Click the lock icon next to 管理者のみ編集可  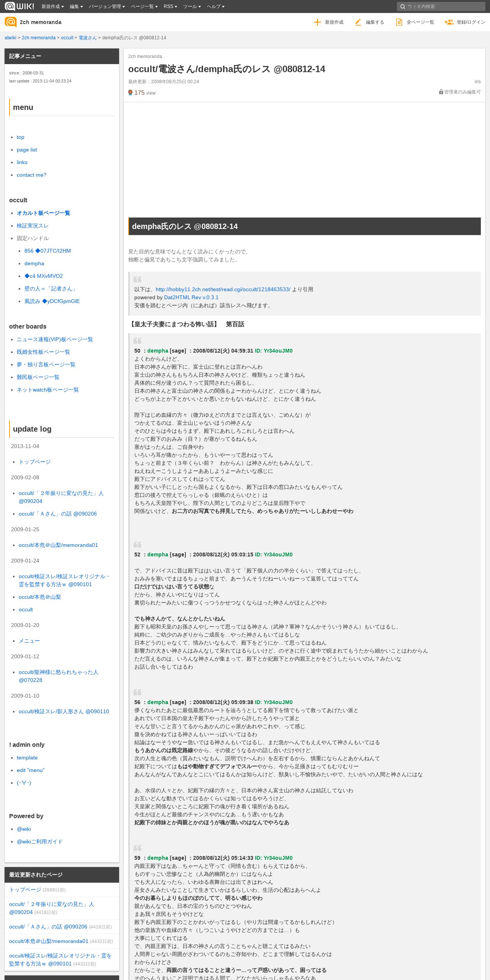point(441,92)
